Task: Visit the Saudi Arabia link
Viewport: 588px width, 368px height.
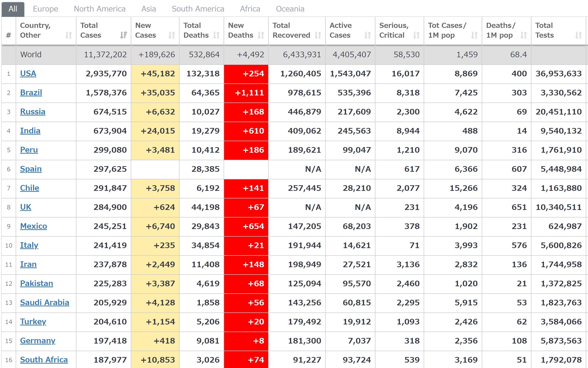Action: coord(45,302)
